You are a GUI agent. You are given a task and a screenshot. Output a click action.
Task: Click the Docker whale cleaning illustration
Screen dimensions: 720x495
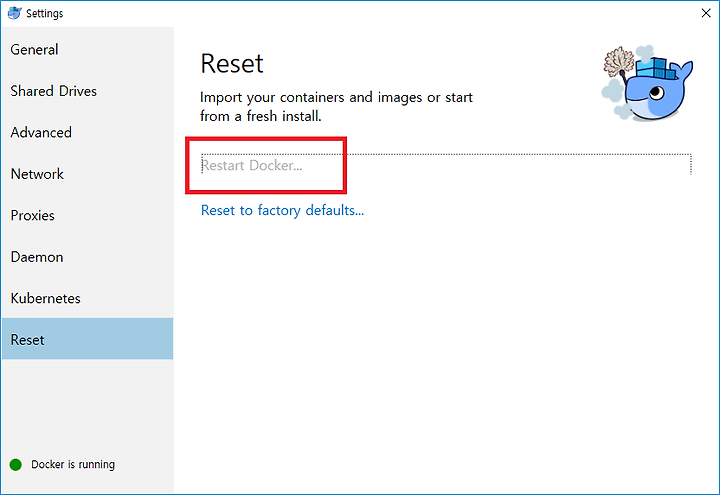[647, 83]
